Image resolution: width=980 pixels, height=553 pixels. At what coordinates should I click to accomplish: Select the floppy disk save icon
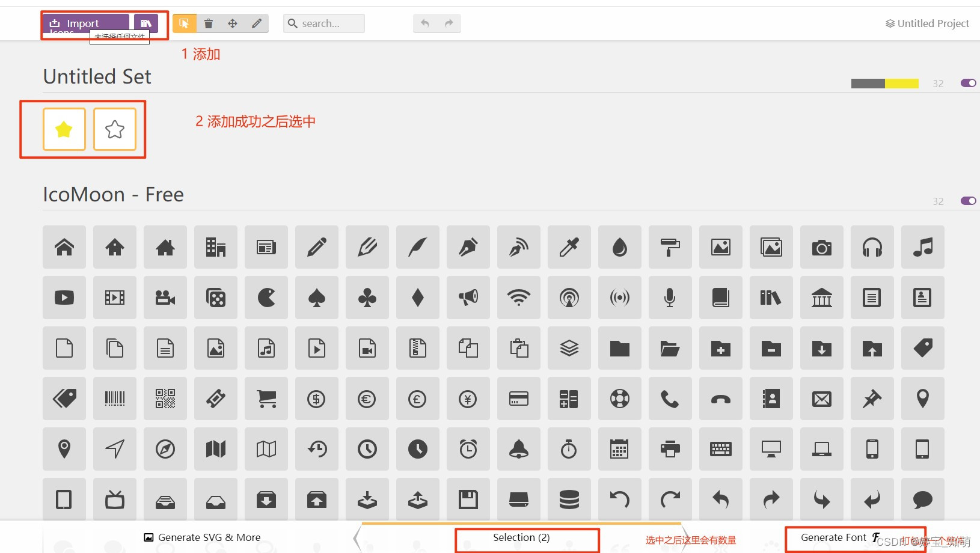468,499
